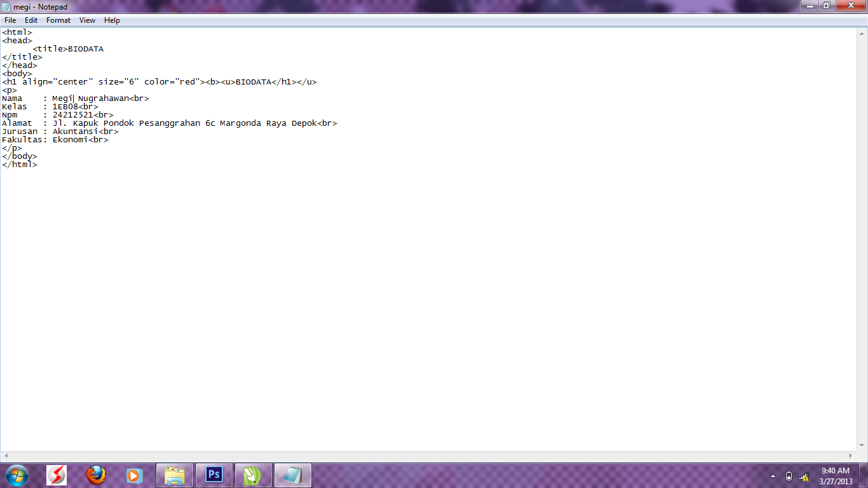This screenshot has width=868, height=488.
Task: Open the View menu
Action: 87,20
